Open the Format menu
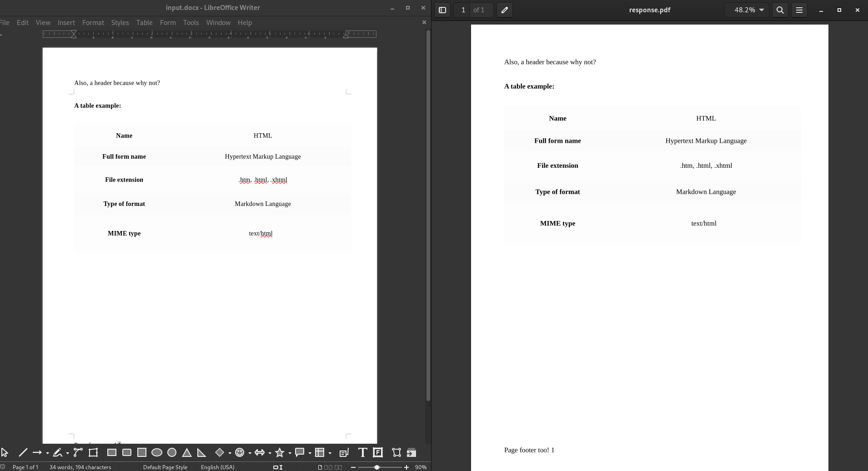The height and width of the screenshot is (471, 868). (93, 22)
